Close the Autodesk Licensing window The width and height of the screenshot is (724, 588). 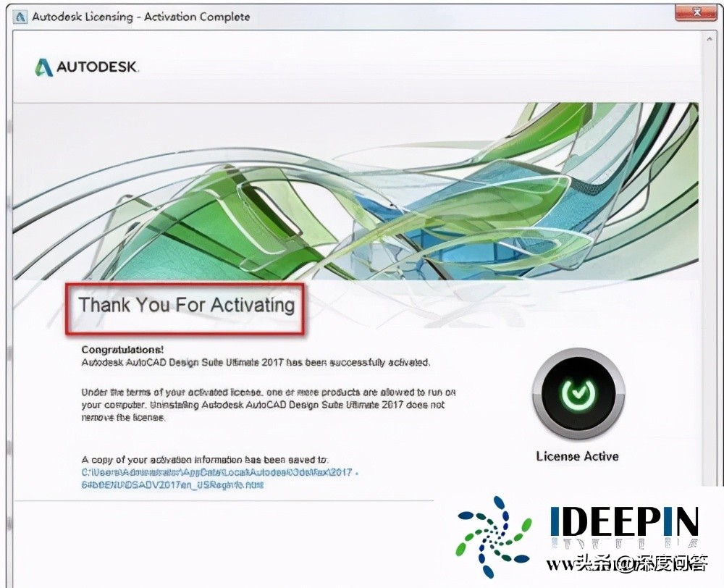[x=696, y=13]
